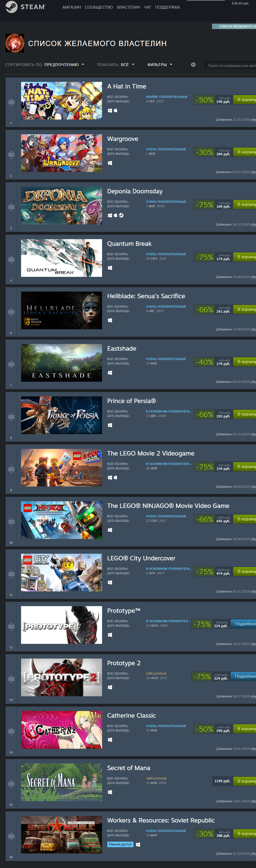Click Mac icon under The LEGO Movie 2 Videogame
This screenshot has height=868, width=256.
(116, 477)
